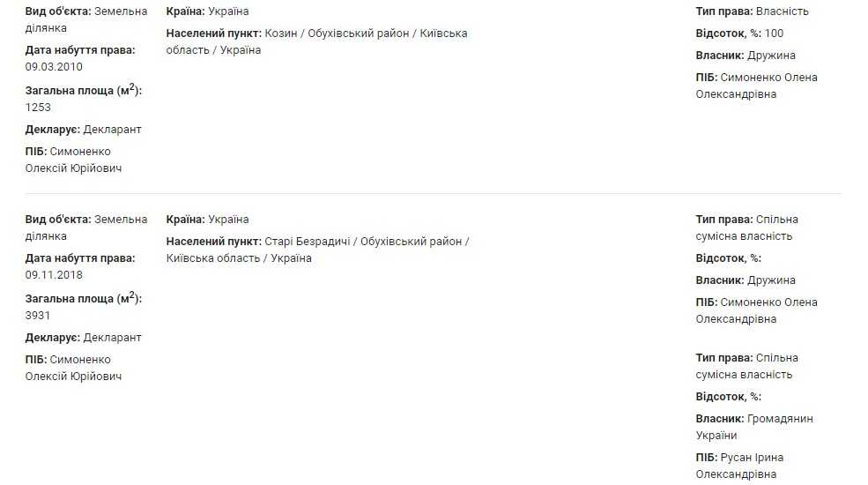The height and width of the screenshot is (485, 868).
Task: Click Вид об'єкта: Земельна ділянка in second record
Action: [x=86, y=228]
